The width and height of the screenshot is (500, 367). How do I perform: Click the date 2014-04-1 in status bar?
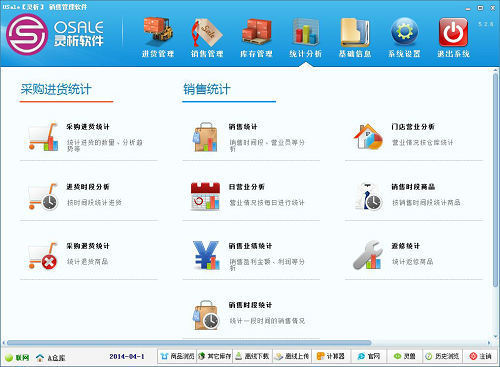click(x=127, y=356)
